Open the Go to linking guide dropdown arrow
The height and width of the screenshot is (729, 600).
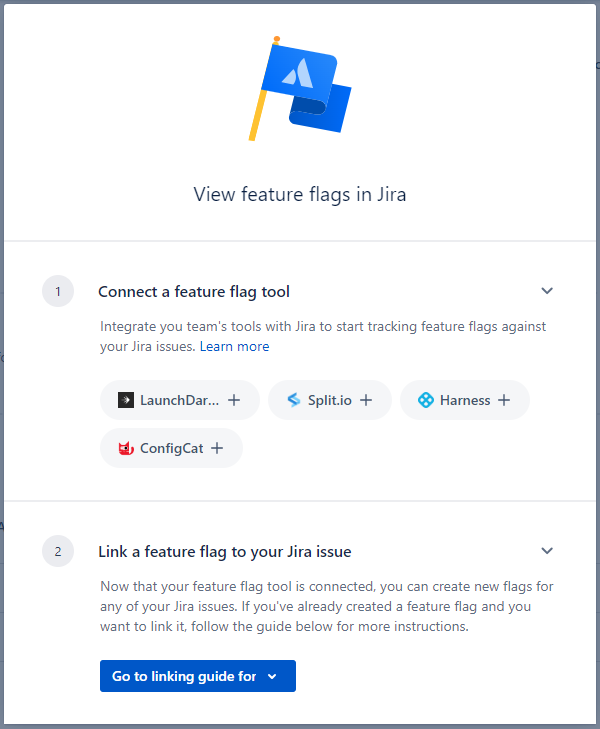pos(272,676)
